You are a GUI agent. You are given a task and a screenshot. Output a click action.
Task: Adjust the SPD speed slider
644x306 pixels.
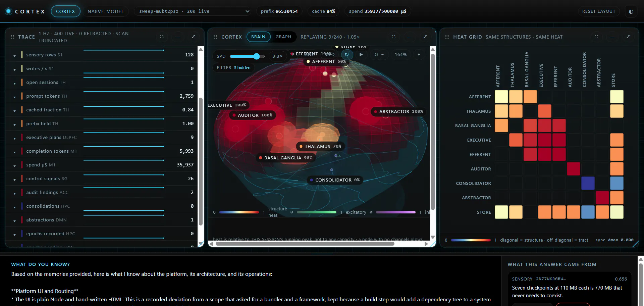(247, 56)
